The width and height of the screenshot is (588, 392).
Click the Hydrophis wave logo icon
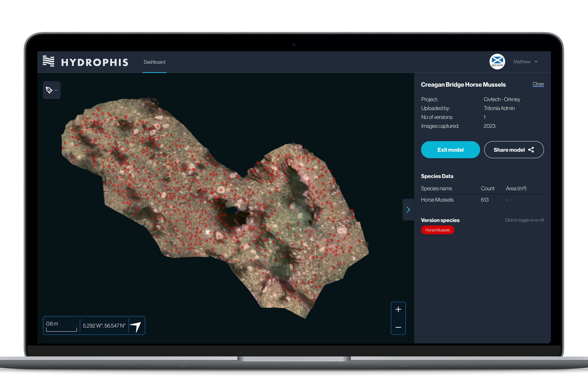click(48, 61)
